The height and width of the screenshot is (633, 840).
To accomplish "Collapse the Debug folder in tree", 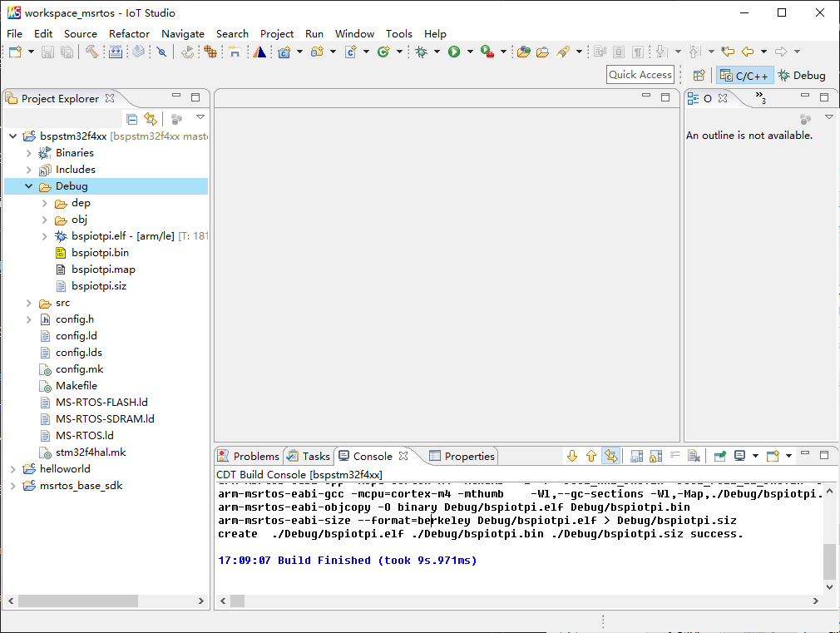I will [29, 186].
